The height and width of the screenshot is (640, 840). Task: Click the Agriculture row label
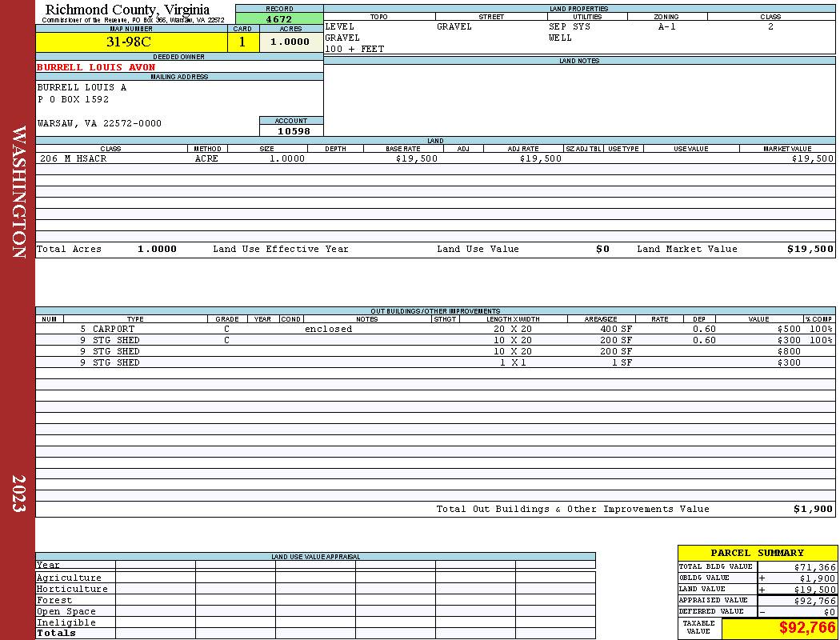click(x=69, y=578)
